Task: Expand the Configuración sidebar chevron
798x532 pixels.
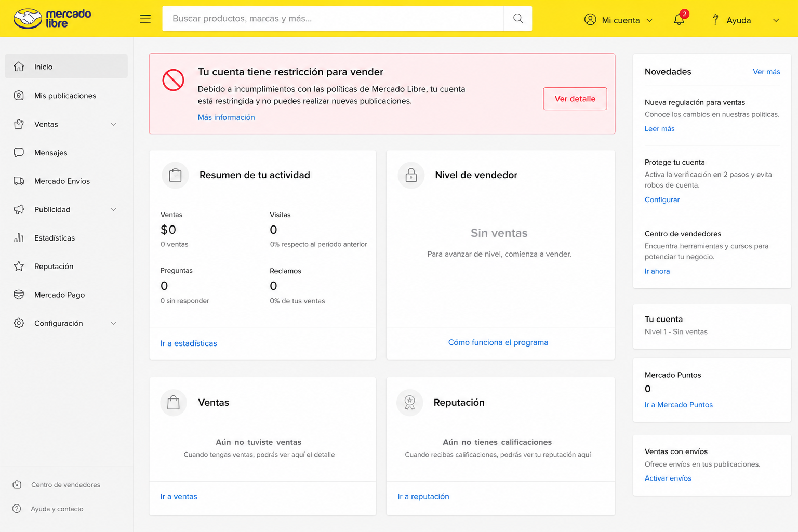Action: point(113,323)
